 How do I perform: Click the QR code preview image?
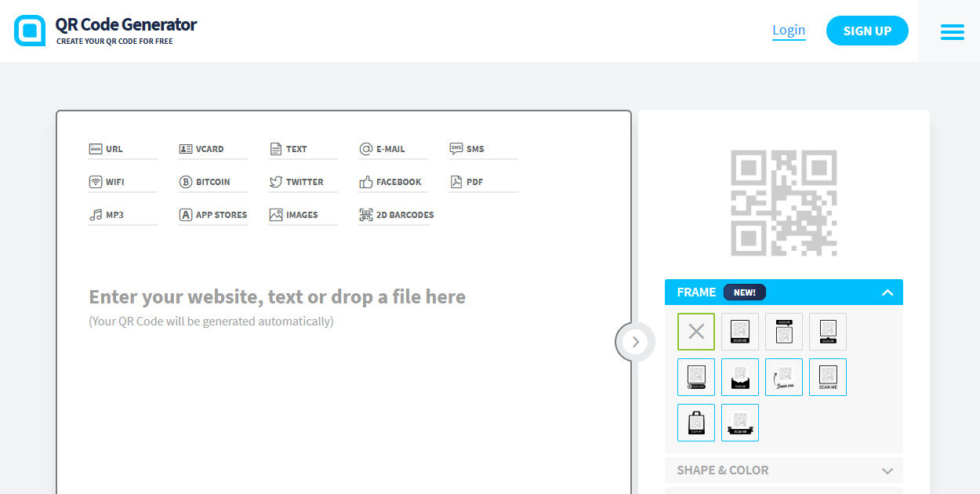784,203
